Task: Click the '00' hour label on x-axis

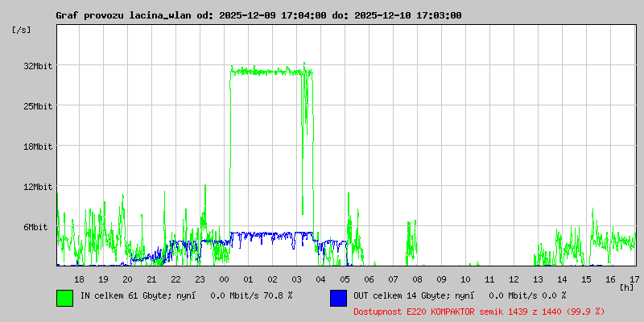Action: (x=225, y=279)
